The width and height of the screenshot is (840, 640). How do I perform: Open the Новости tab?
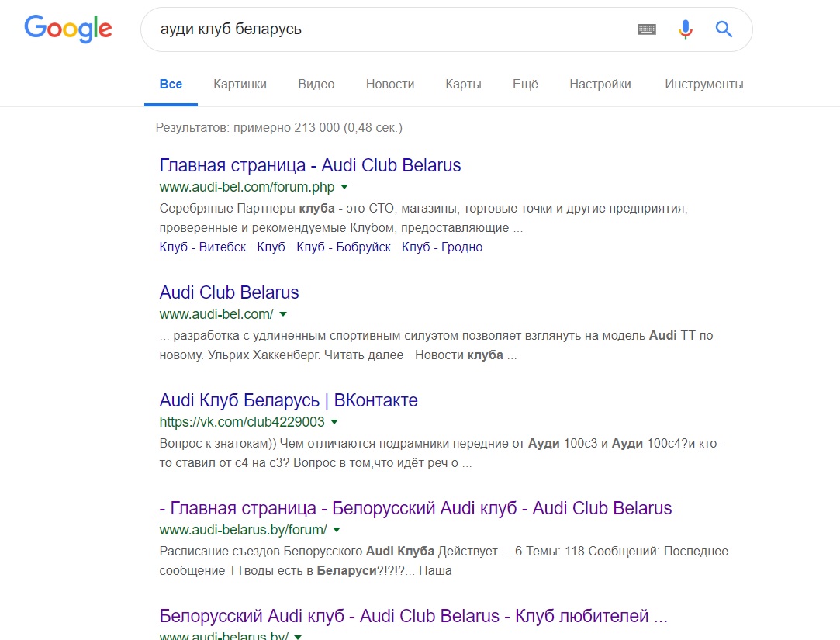[x=390, y=84]
